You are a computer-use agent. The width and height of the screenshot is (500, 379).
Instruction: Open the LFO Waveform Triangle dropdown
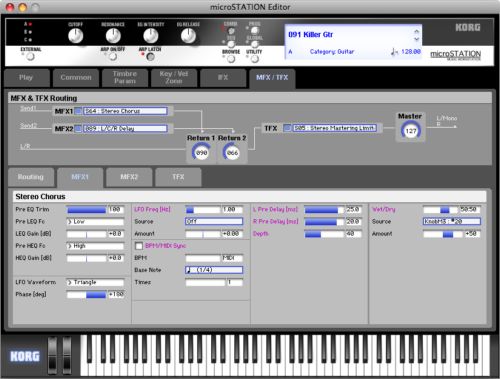tap(95, 282)
